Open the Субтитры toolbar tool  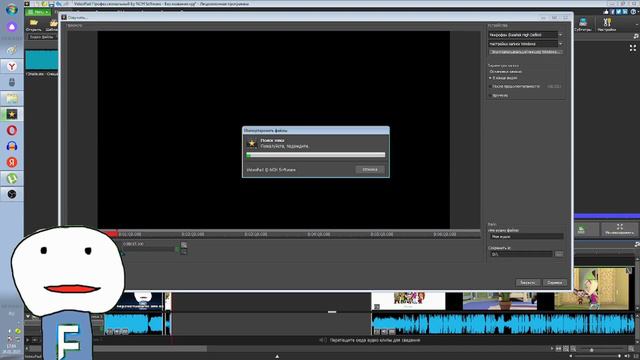tap(583, 24)
